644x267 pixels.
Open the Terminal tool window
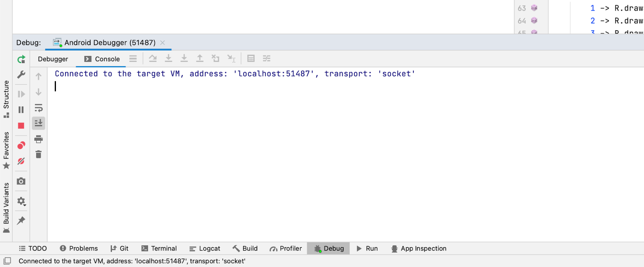(x=159, y=249)
